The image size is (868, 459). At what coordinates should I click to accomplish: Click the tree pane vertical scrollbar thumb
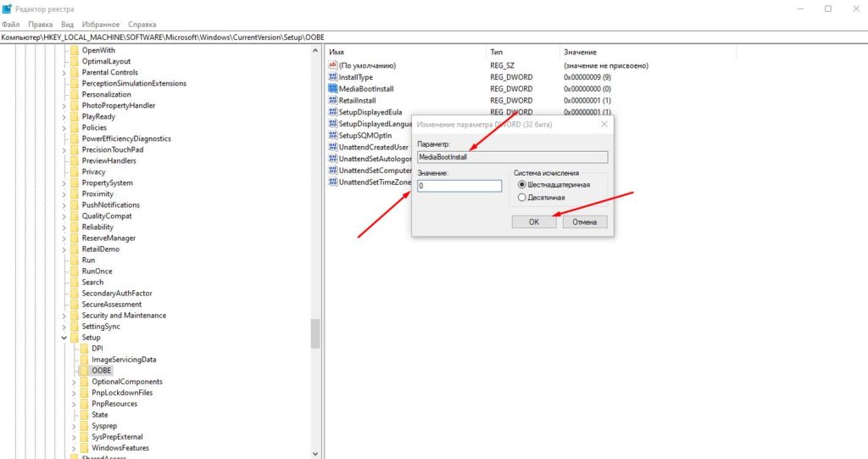pos(315,333)
